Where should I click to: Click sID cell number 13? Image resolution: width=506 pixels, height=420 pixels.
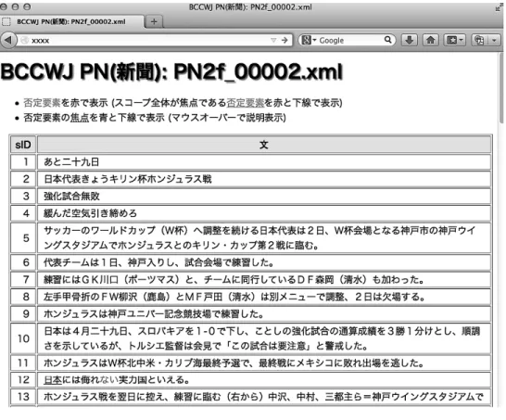23,397
